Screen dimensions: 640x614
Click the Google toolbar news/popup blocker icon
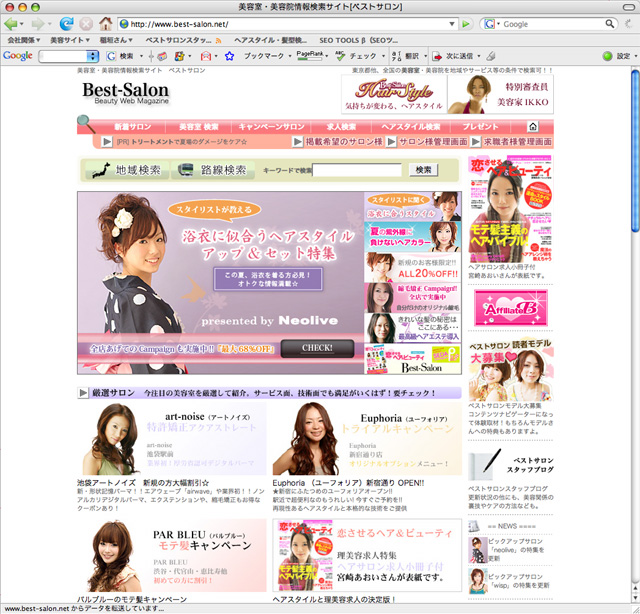pos(162,56)
